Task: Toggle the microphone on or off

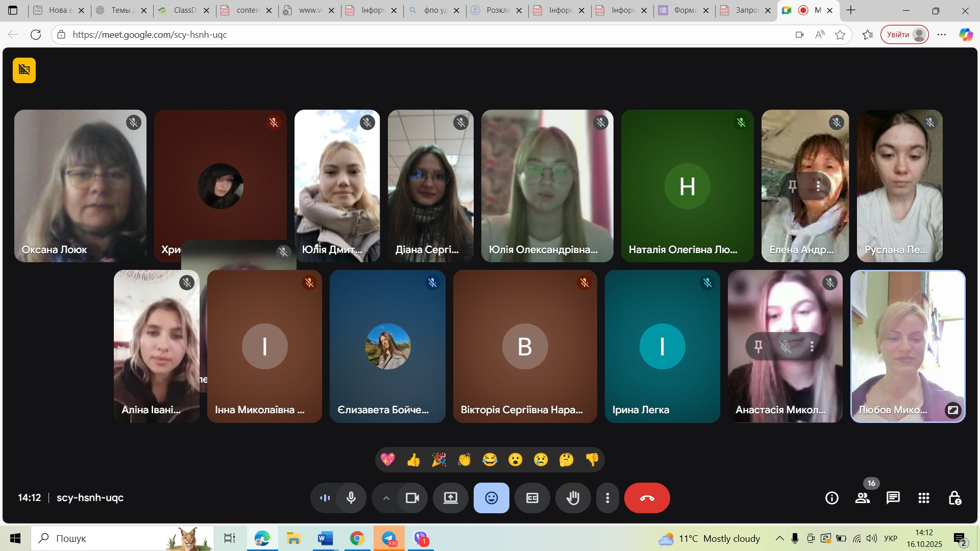Action: click(x=351, y=498)
